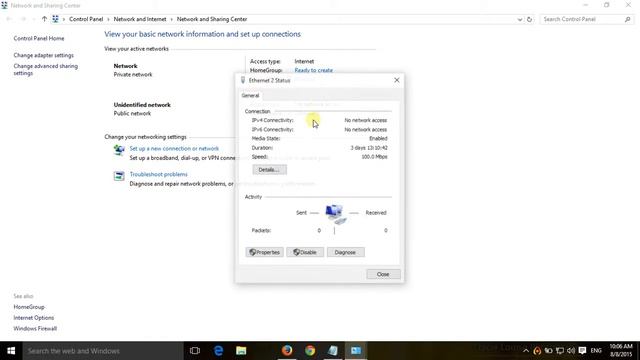Switch to Control Panel taskbar window
Viewport: 640px width, 360px height.
pyautogui.click(x=356, y=351)
